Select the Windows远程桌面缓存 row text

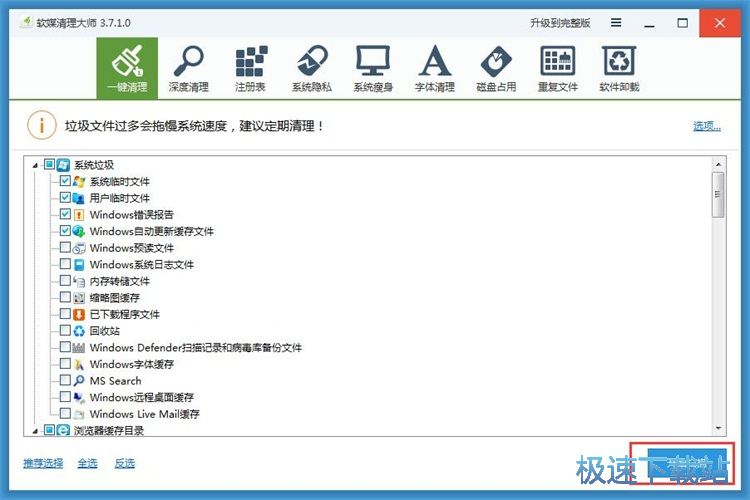[x=142, y=398]
